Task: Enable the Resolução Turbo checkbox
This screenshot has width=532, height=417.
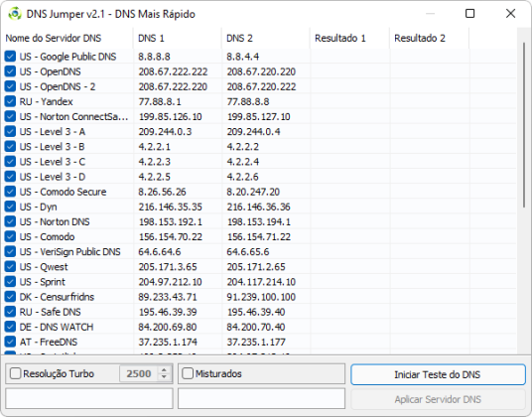Action: click(15, 373)
